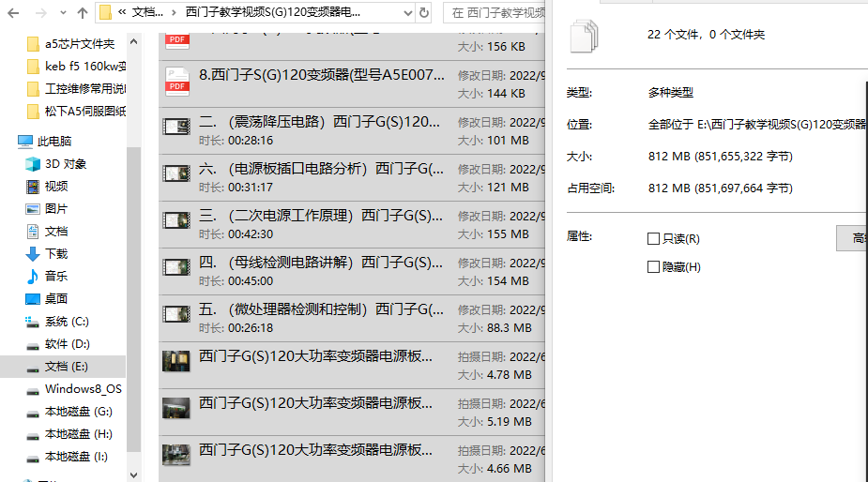
Task: Open the 工控维修常用说 folder
Action: point(76,88)
